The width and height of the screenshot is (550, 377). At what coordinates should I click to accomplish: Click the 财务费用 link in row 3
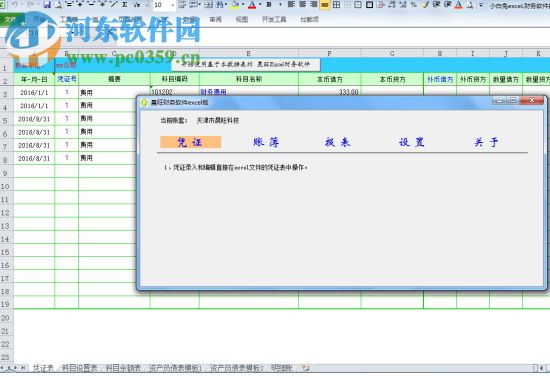pos(213,92)
